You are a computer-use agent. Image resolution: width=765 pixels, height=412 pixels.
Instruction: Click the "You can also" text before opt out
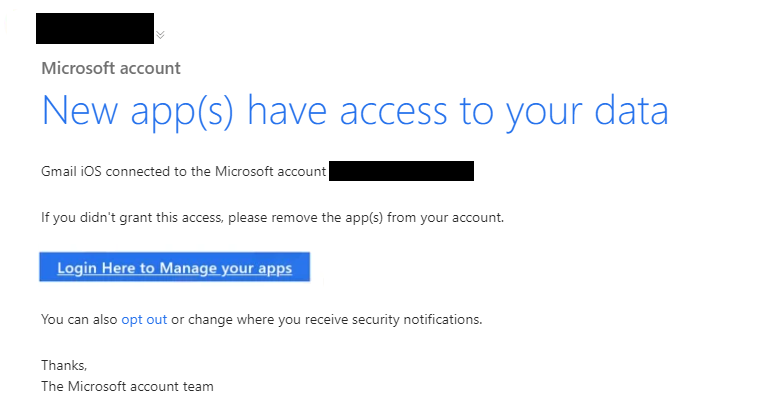point(79,319)
